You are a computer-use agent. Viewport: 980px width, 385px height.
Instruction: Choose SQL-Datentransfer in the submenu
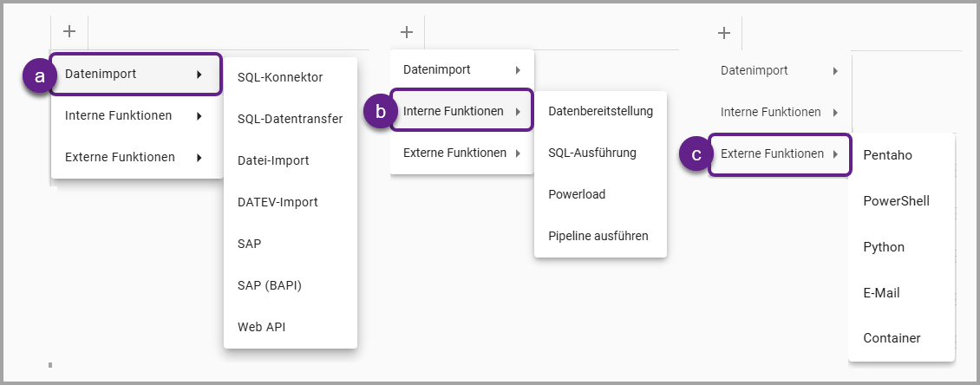[290, 119]
